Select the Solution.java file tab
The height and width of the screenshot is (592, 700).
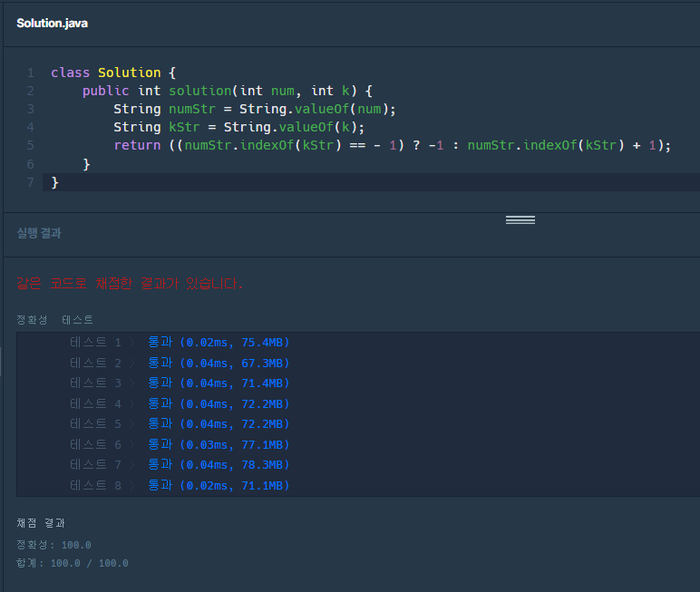point(52,24)
